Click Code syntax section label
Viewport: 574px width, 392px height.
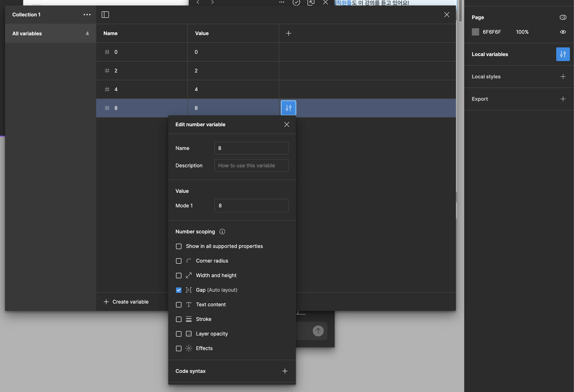point(190,371)
